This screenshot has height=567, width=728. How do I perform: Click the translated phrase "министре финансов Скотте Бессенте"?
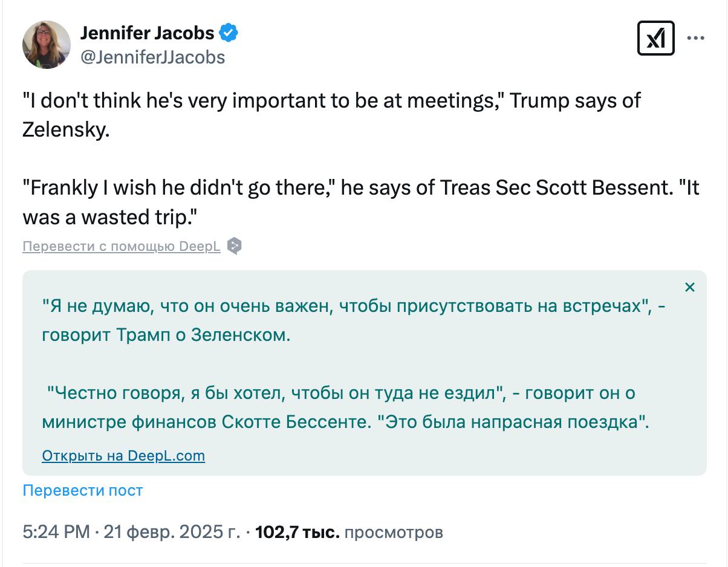pyautogui.click(x=206, y=422)
